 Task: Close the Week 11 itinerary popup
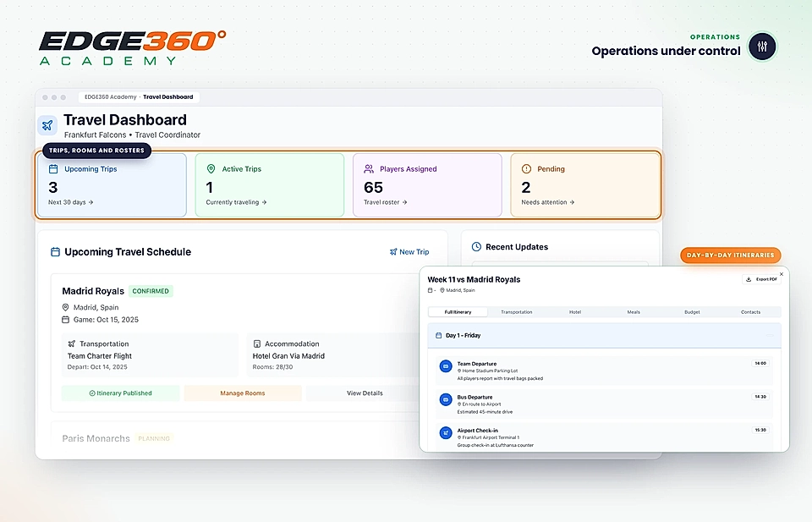tap(782, 274)
